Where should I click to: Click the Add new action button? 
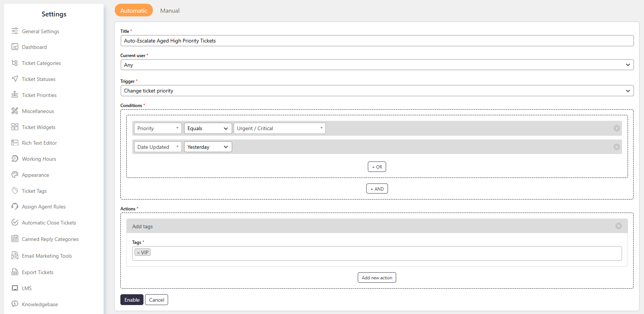coord(377,277)
